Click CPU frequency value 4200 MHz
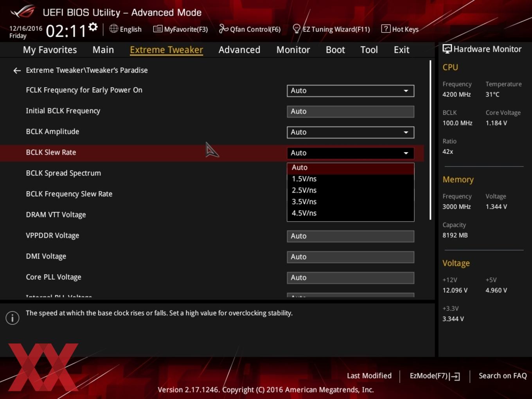The height and width of the screenshot is (399, 532). [x=457, y=95]
